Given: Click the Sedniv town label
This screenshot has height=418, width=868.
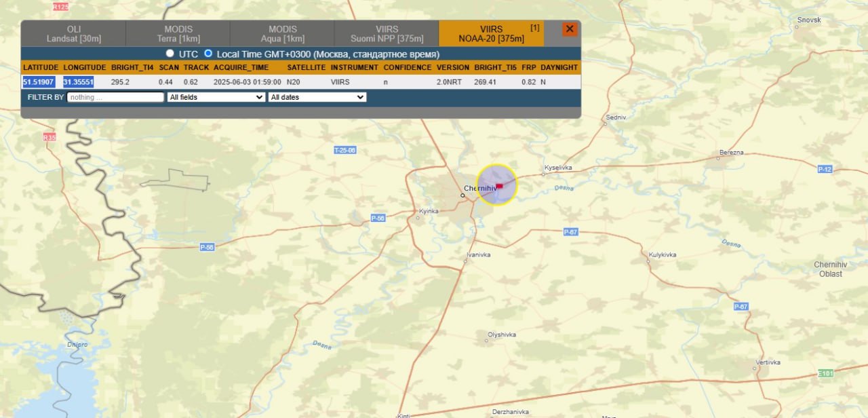Looking at the screenshot, I should click(x=616, y=117).
